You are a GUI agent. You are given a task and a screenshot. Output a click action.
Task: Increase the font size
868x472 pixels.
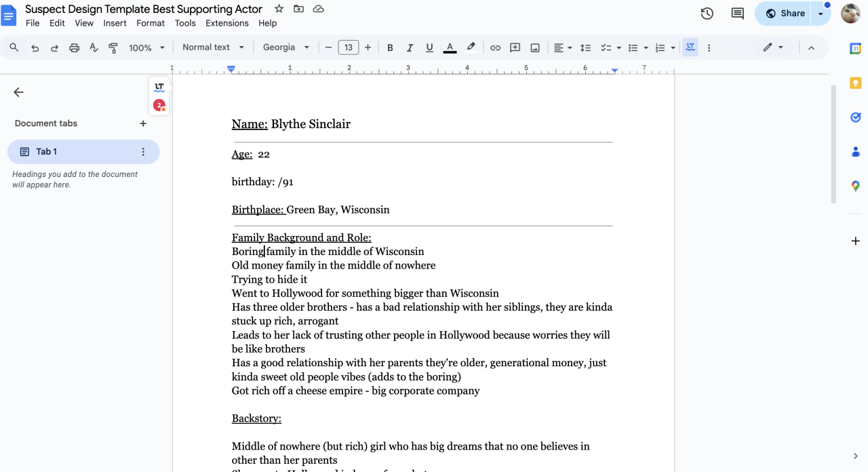(x=368, y=47)
